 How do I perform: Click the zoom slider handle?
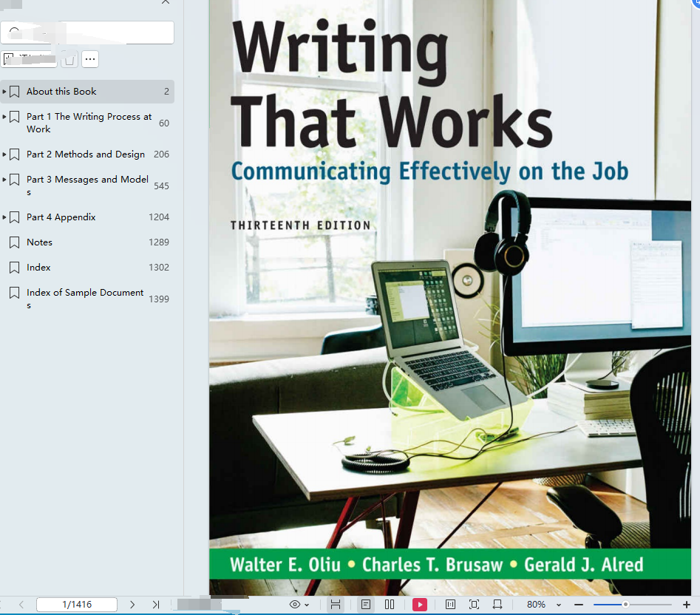625,605
